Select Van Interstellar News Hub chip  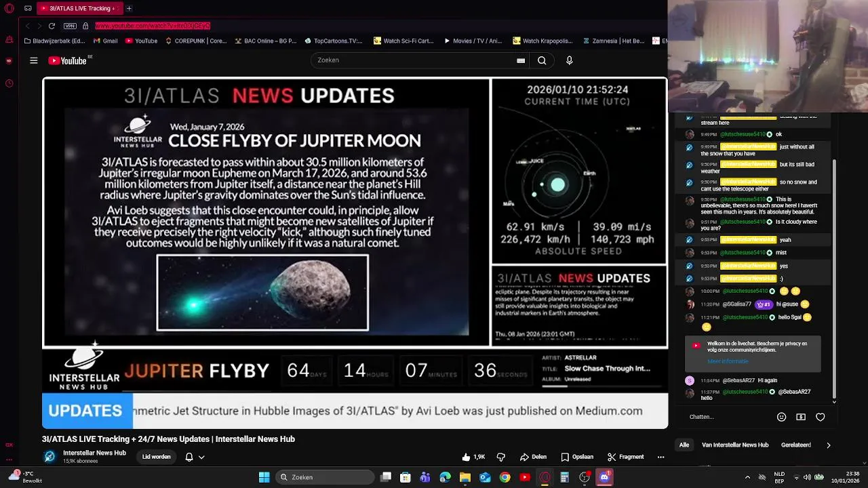pyautogui.click(x=735, y=445)
